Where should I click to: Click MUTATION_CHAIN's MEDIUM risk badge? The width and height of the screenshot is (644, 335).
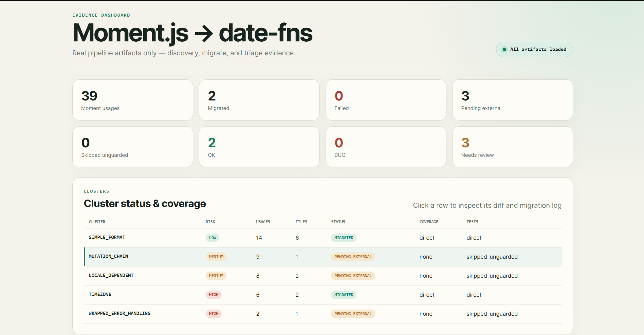[216, 257]
